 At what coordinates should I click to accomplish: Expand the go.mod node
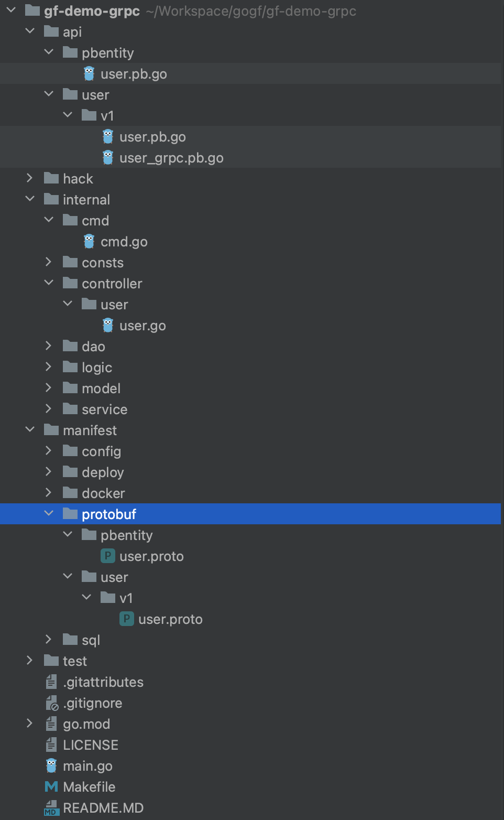coord(30,724)
